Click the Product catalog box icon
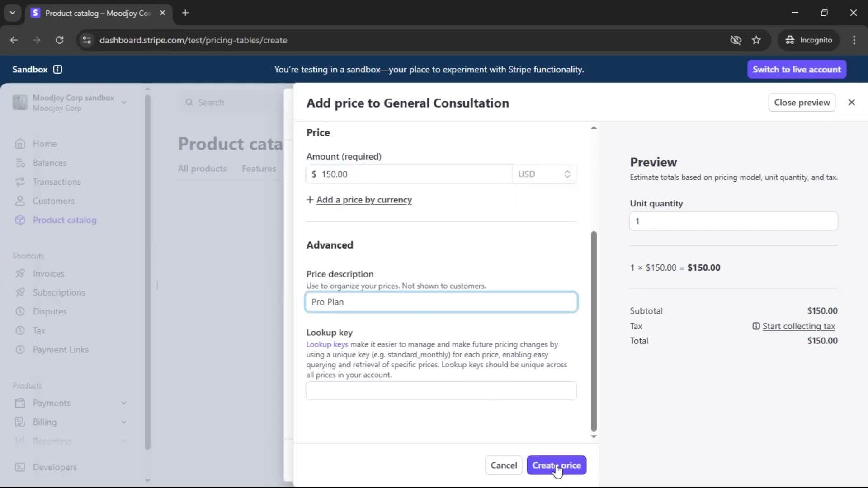The image size is (868, 488). [20, 220]
